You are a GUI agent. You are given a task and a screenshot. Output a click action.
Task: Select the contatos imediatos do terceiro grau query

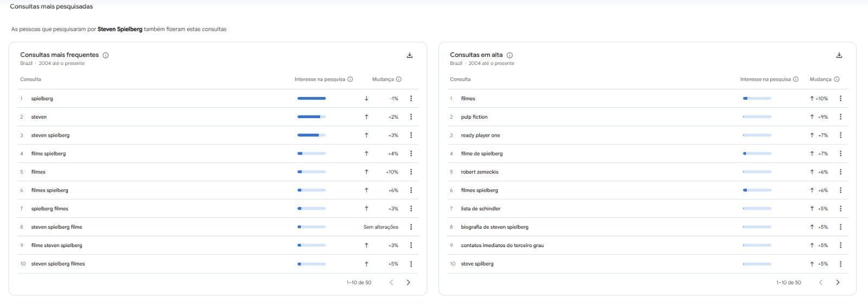click(502, 245)
